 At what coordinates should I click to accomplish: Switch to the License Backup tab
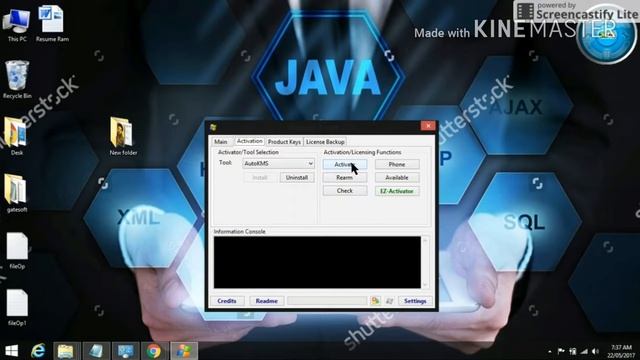tap(325, 142)
